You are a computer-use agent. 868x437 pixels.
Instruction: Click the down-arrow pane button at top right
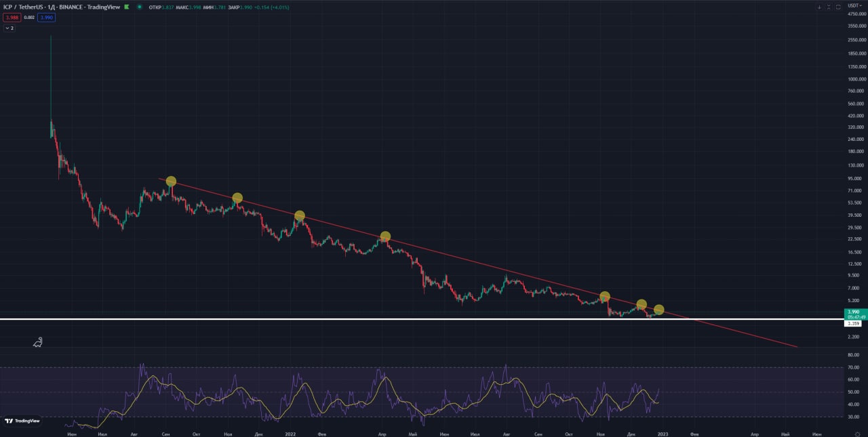click(x=819, y=7)
